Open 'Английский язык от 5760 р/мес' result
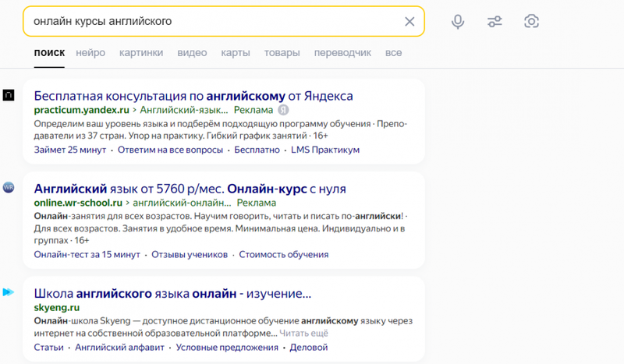 [190, 189]
